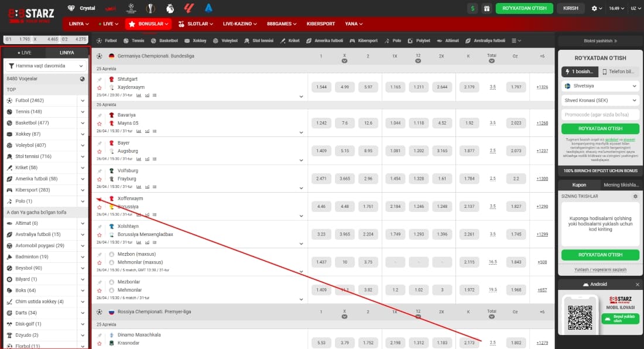Open the Shved Kronasi (SEK) currency dropdown
This screenshot has width=644, height=349.
600,100
